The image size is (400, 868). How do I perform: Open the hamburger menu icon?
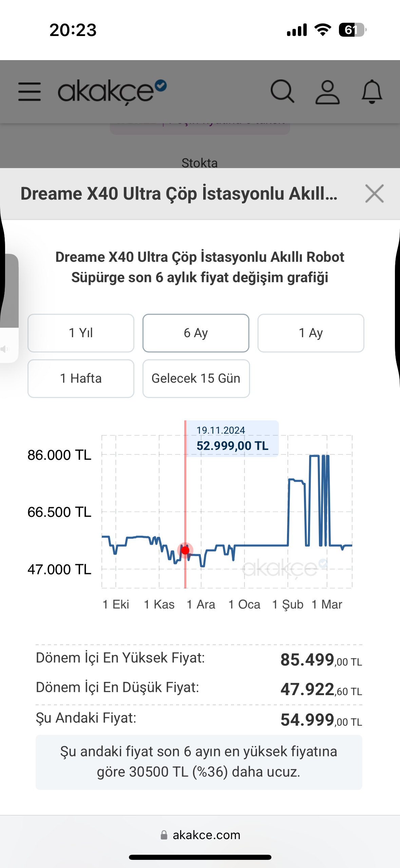(30, 91)
